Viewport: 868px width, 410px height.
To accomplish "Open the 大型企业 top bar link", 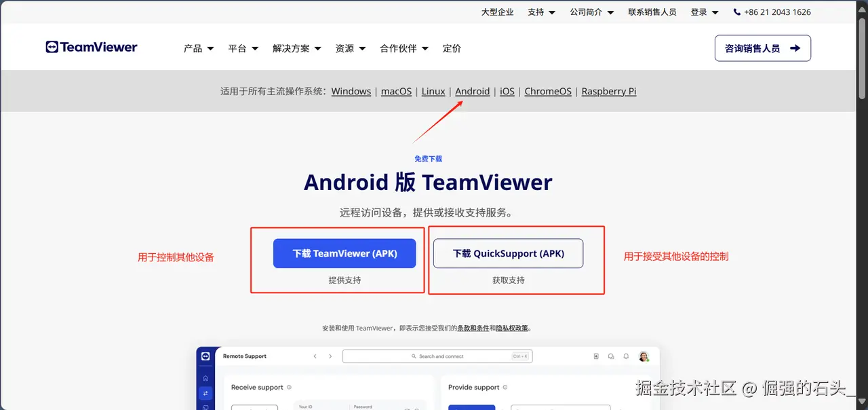I will [x=498, y=12].
